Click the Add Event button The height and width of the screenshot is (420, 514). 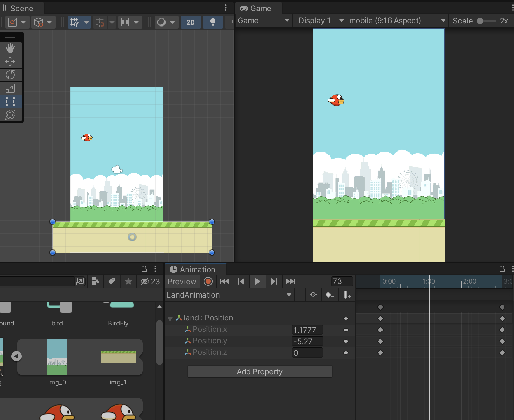point(347,295)
